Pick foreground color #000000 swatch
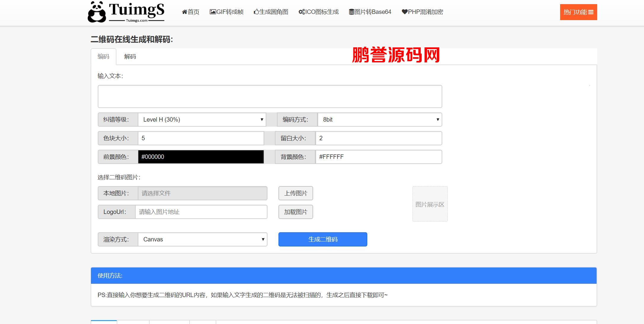Image resolution: width=644 pixels, height=324 pixels. [x=201, y=157]
